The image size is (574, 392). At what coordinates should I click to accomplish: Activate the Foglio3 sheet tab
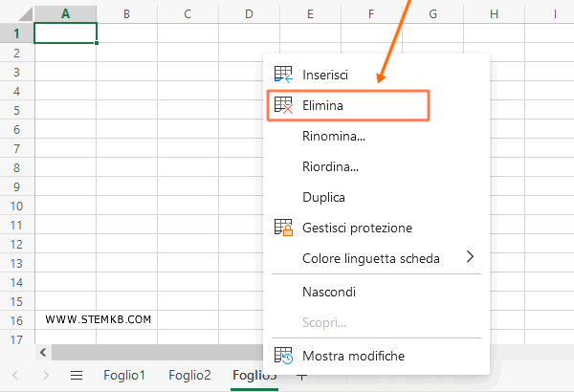coord(254,375)
